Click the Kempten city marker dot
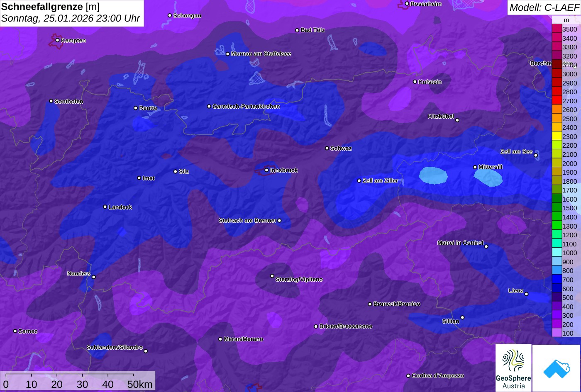Image resolution: width=581 pixels, height=392 pixels. click(x=57, y=40)
